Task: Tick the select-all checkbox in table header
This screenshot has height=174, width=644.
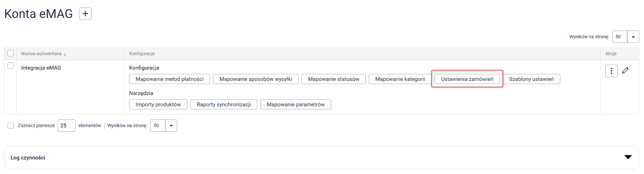Action: click(x=11, y=53)
